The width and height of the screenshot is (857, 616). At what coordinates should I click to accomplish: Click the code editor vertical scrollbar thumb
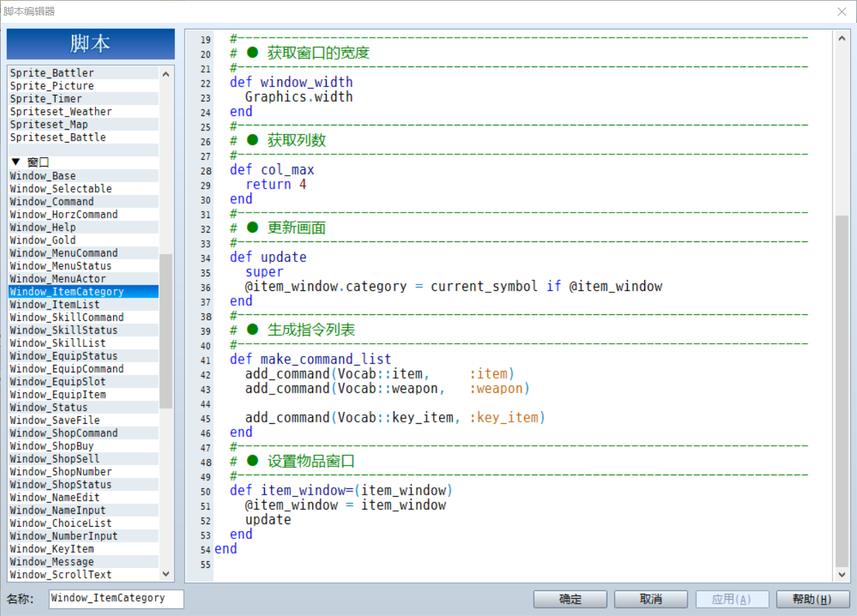(842, 391)
